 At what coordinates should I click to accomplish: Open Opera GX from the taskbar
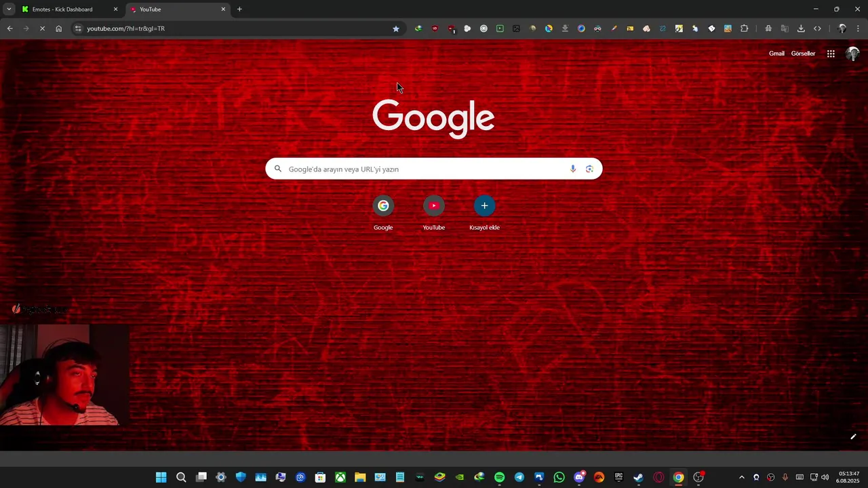tap(658, 477)
